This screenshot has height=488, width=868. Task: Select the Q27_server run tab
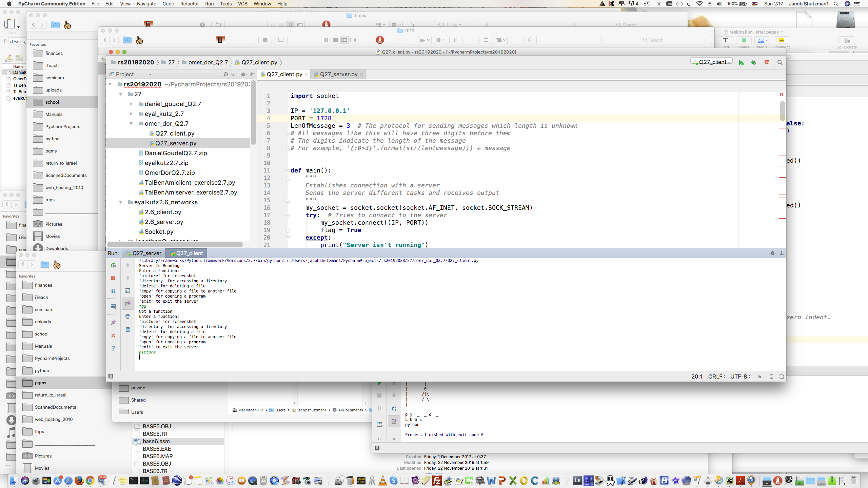[x=143, y=253]
